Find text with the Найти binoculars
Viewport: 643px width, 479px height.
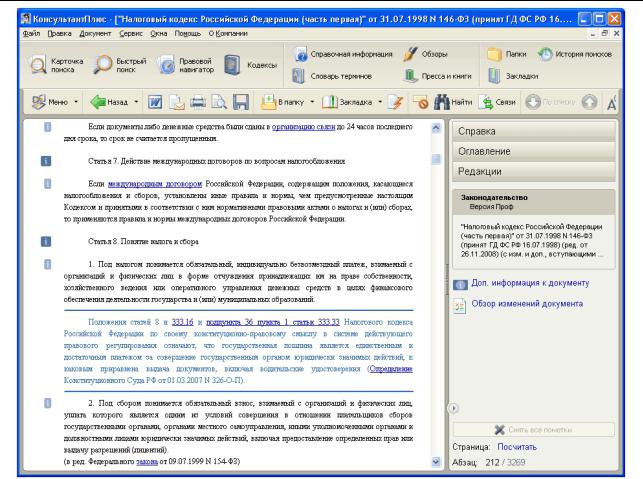tap(453, 102)
